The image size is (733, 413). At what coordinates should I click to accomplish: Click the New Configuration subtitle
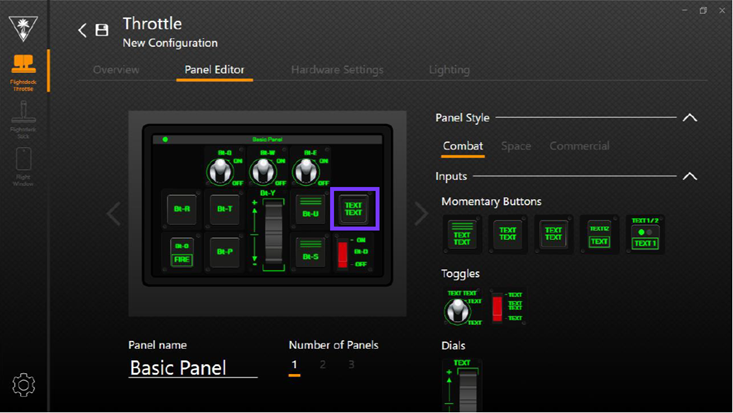pyautogui.click(x=170, y=43)
